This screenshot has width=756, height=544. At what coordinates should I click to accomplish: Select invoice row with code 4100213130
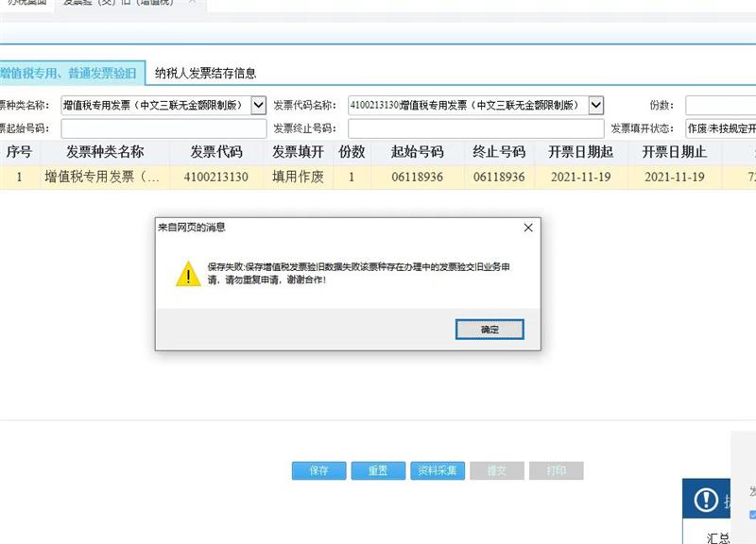[217, 177]
